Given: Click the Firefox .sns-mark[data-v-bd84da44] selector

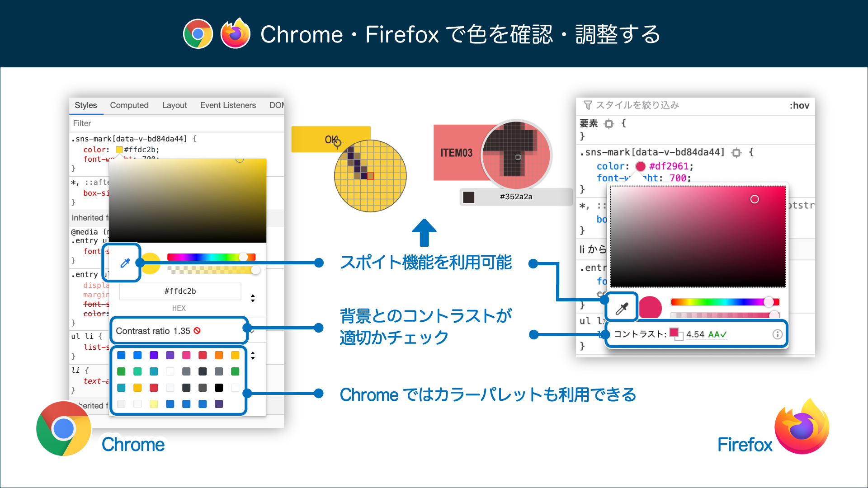Looking at the screenshot, I should click(652, 153).
